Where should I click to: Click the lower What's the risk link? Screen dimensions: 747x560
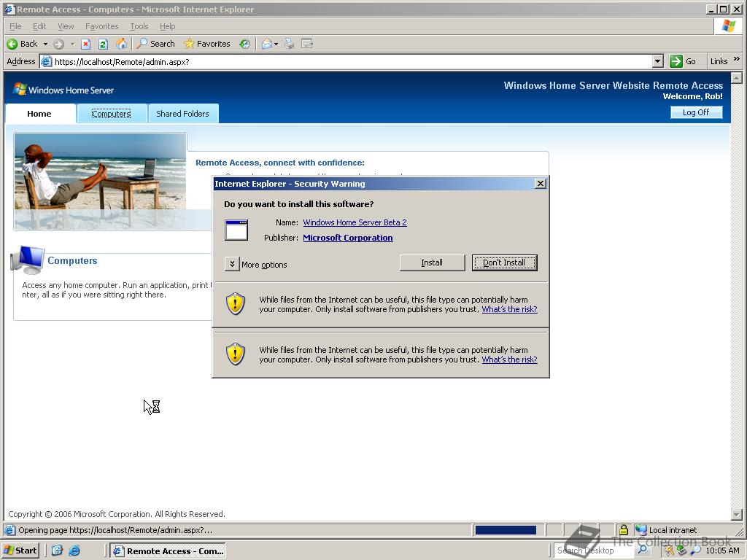pyautogui.click(x=509, y=360)
